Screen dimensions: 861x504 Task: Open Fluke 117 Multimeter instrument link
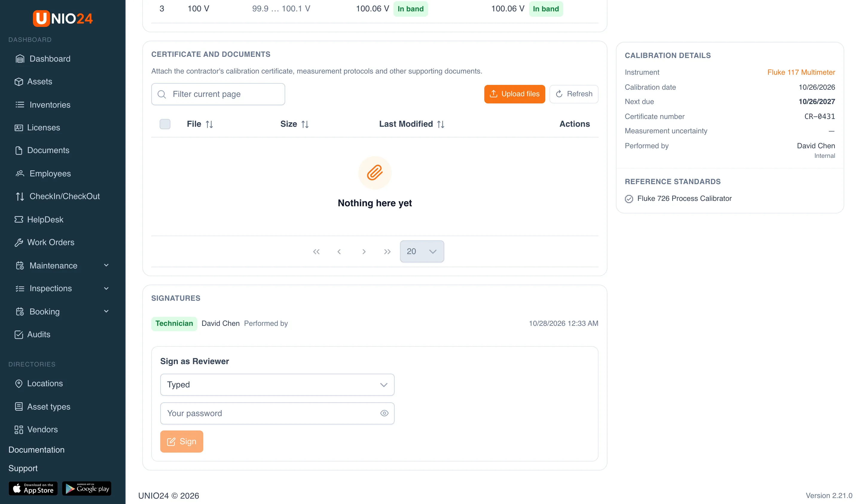click(801, 72)
